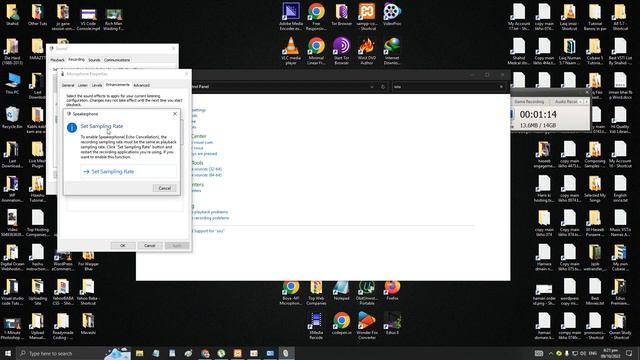Select the Audio Recording tab in recorder

(x=566, y=101)
